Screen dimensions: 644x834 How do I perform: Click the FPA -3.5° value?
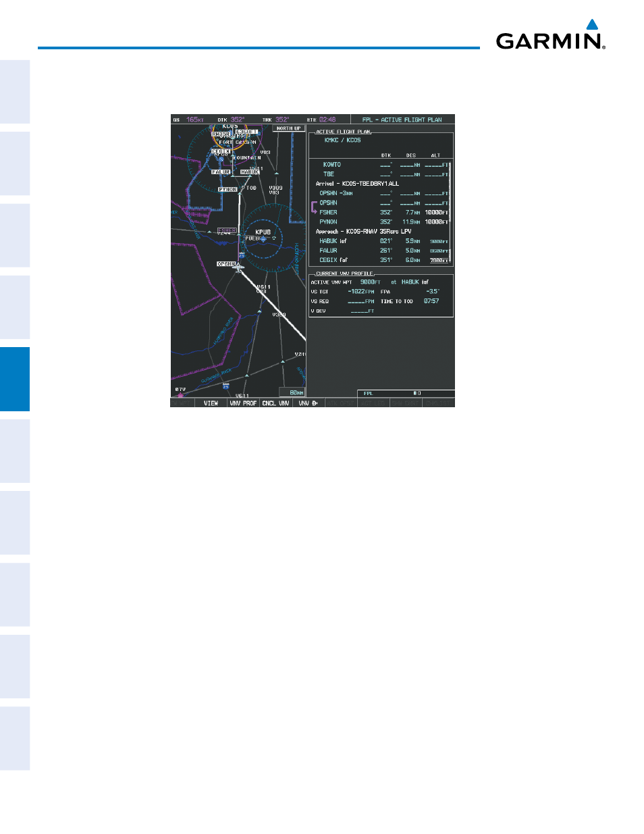coord(433,292)
